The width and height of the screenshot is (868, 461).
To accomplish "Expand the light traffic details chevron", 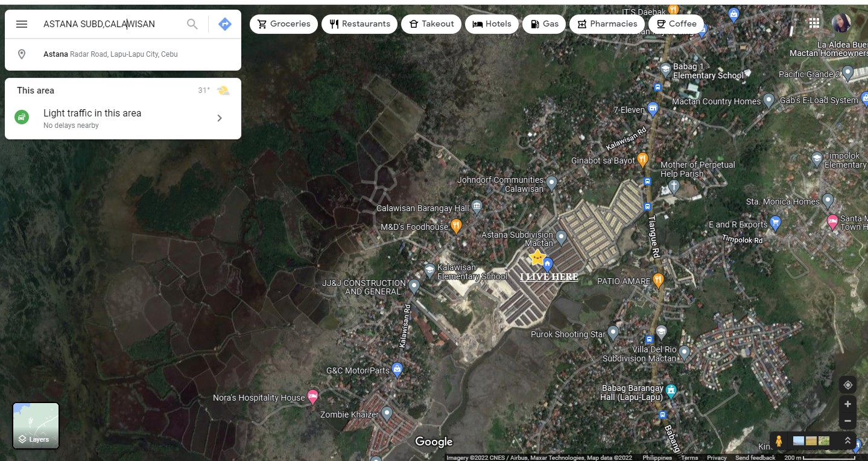I will (x=220, y=118).
